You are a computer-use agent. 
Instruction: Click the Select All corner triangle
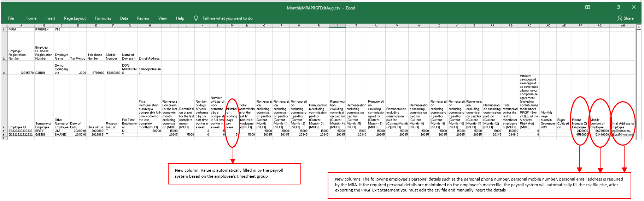click(x=4, y=26)
